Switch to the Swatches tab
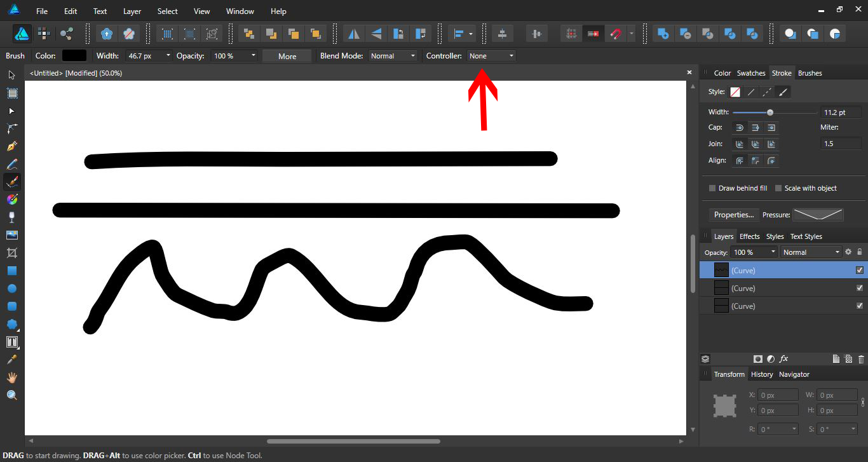 coord(751,72)
